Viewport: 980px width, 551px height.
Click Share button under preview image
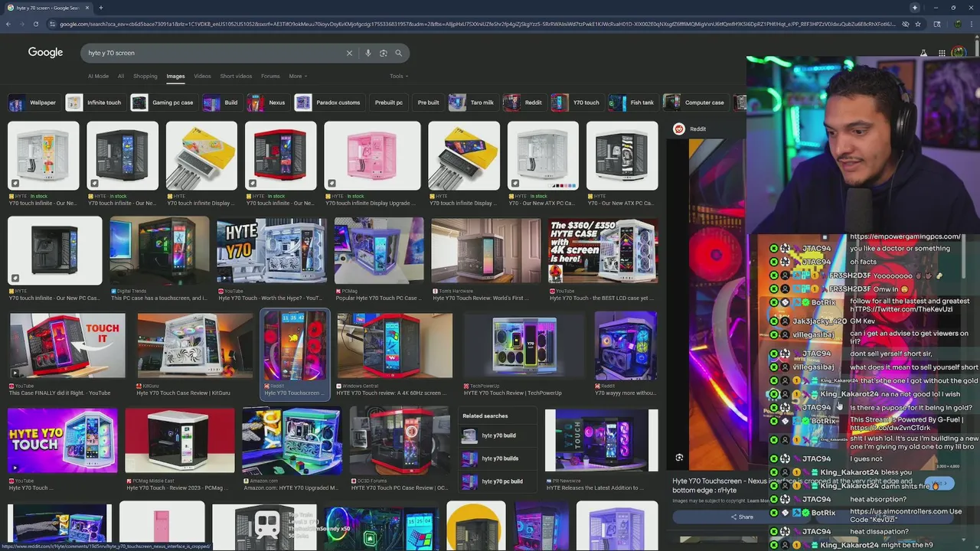(741, 517)
